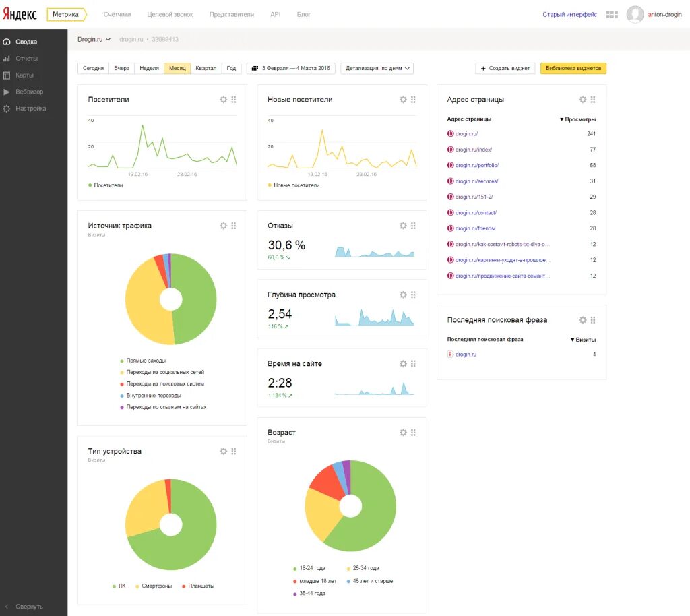Open gear icon of Отказы widget
The height and width of the screenshot is (616, 690).
pyautogui.click(x=403, y=226)
